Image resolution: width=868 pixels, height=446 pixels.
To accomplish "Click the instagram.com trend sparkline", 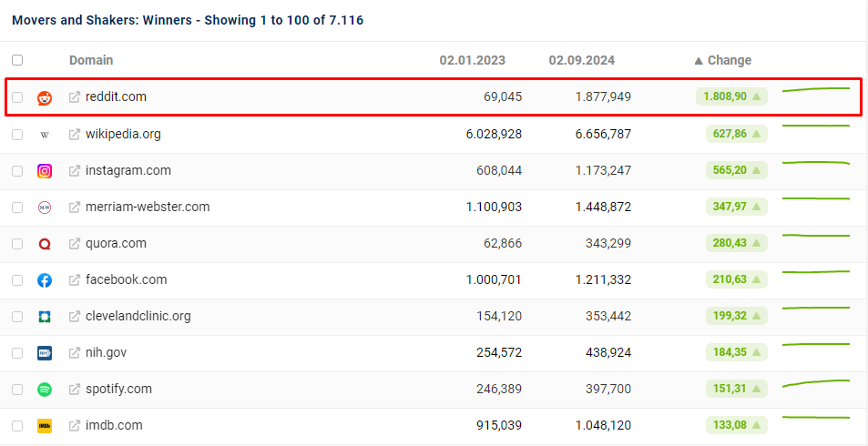I will click(816, 163).
